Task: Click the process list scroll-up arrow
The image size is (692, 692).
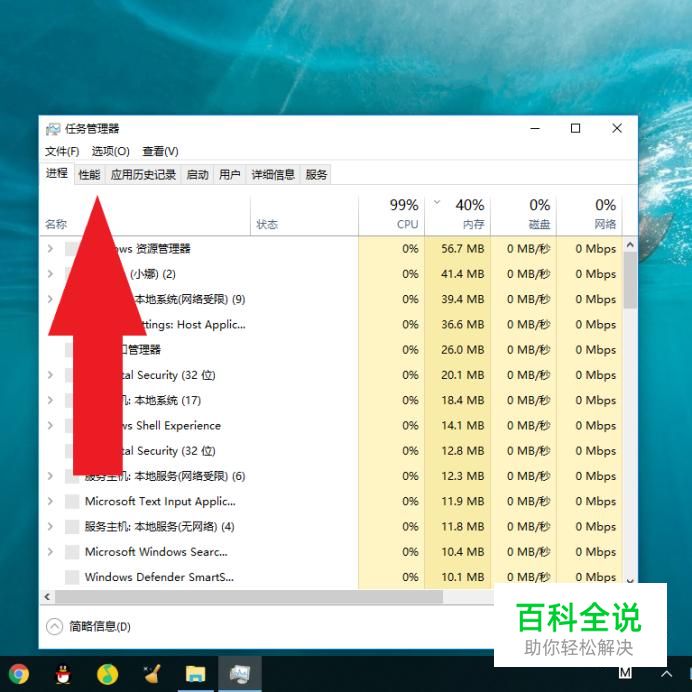Action: pyautogui.click(x=630, y=244)
